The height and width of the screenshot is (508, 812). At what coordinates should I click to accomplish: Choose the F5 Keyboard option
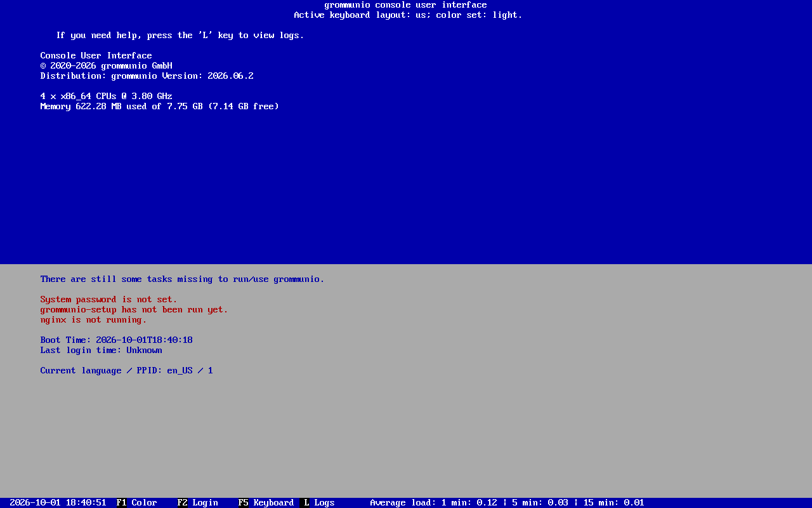point(266,503)
